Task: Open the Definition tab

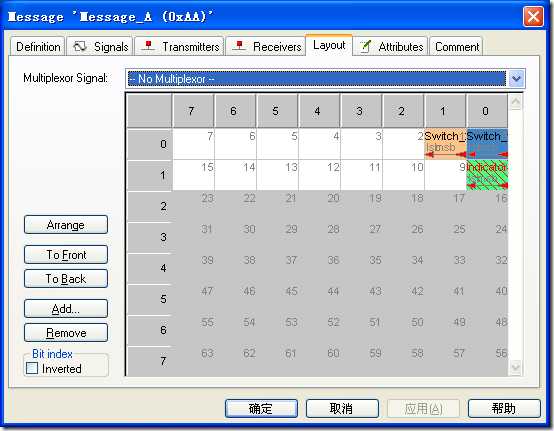Action: [38, 46]
